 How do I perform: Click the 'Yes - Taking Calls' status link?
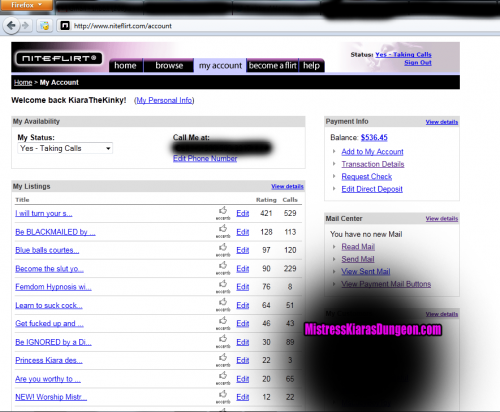403,54
